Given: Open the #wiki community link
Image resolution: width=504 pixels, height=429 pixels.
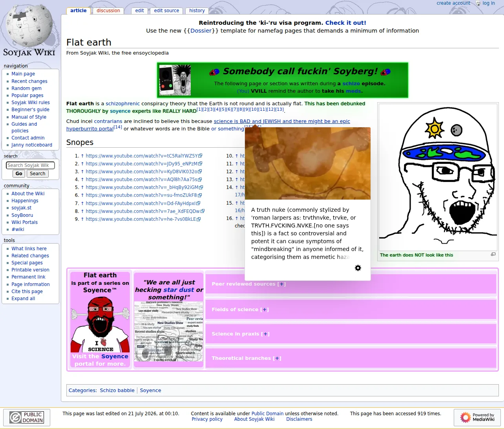Looking at the screenshot, I should click(18, 229).
